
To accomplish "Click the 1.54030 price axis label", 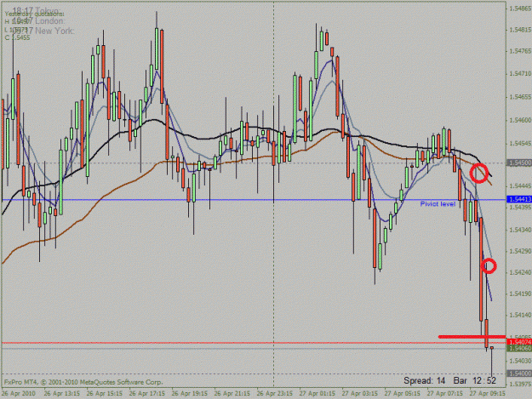I will tap(520, 361).
